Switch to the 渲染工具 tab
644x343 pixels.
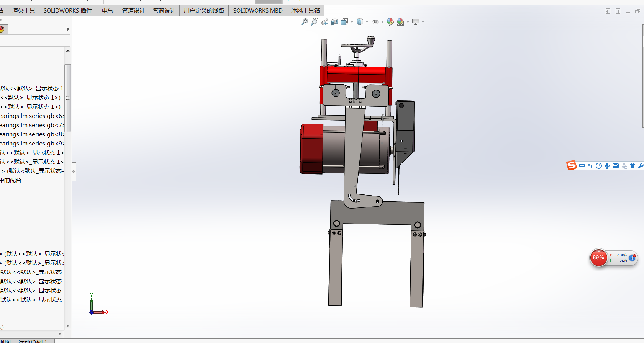click(23, 11)
